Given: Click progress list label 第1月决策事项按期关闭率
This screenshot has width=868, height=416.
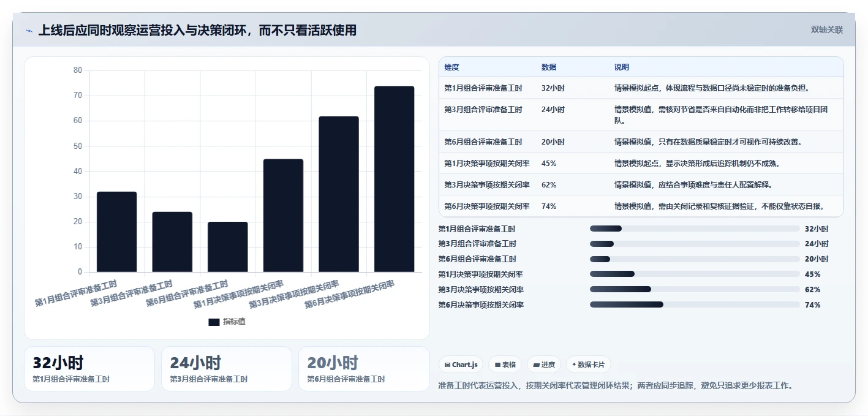Looking at the screenshot, I should (x=481, y=274).
